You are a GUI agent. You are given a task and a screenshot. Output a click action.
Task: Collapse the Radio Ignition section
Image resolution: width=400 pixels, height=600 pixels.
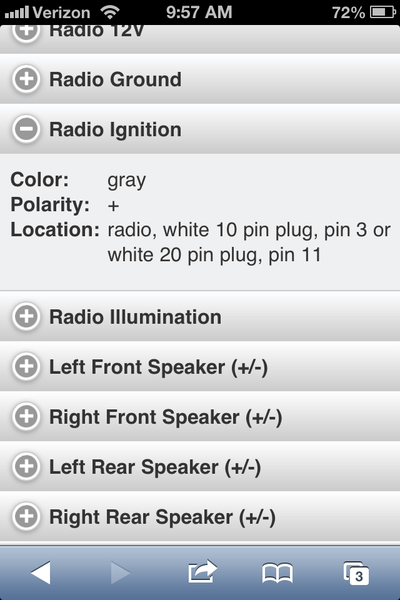(x=200, y=129)
